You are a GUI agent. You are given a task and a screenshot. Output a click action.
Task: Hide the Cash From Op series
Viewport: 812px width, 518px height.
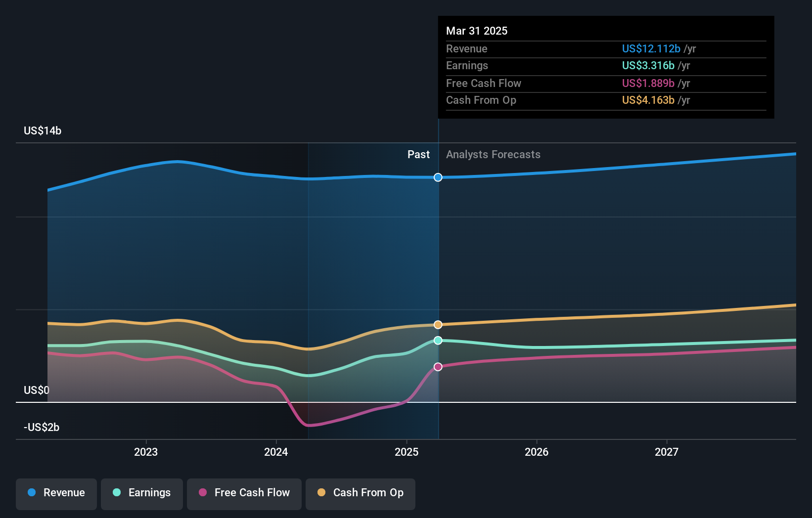point(360,493)
